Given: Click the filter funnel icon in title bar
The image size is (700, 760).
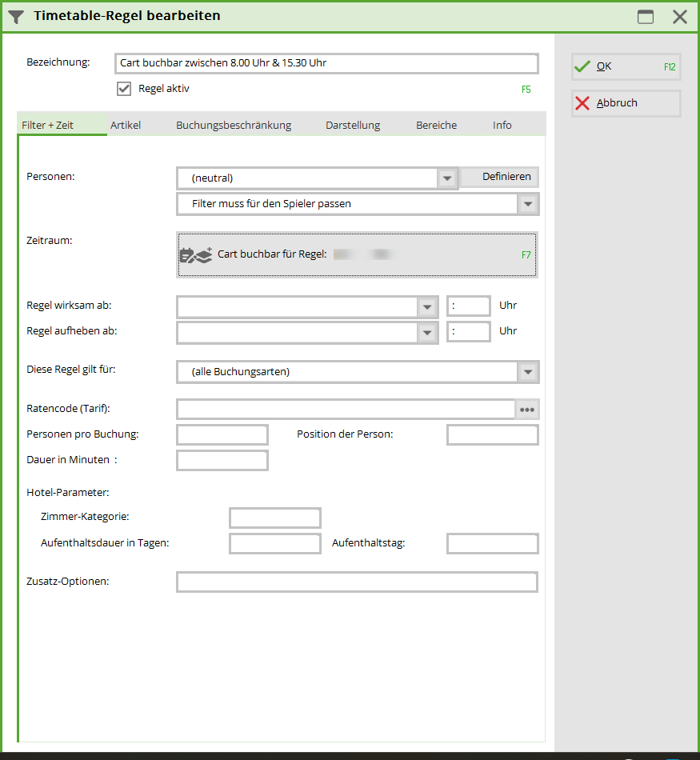Looking at the screenshot, I should (16, 17).
